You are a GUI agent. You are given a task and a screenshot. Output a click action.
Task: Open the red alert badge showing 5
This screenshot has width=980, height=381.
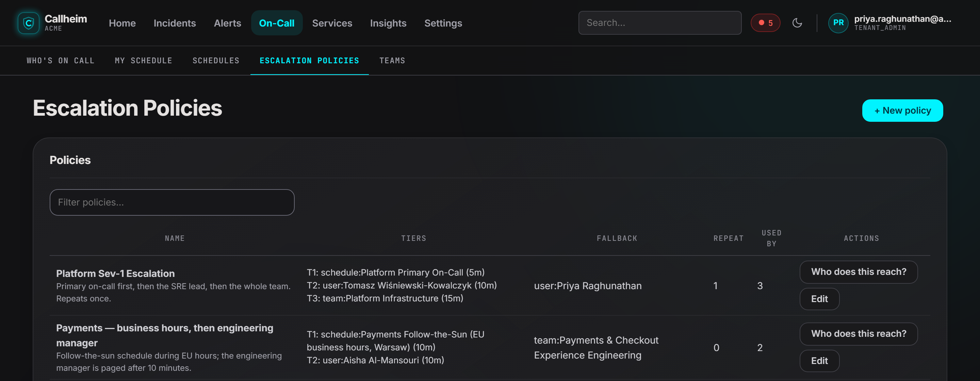tap(765, 23)
